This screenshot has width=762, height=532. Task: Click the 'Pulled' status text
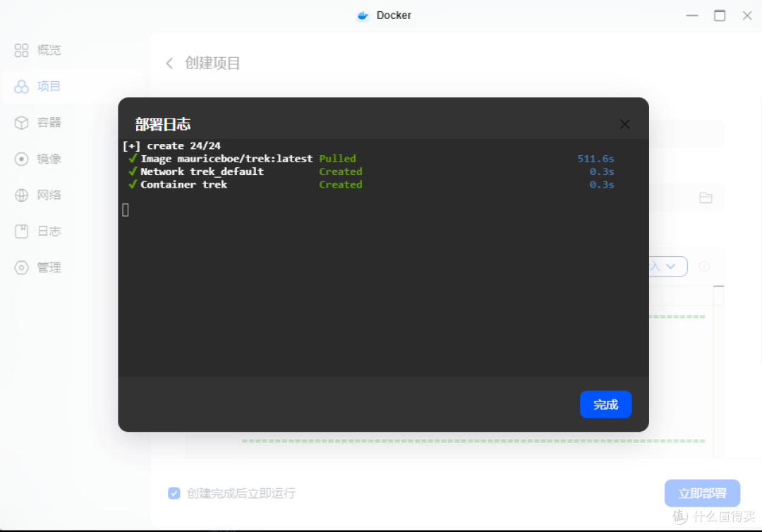tap(337, 159)
